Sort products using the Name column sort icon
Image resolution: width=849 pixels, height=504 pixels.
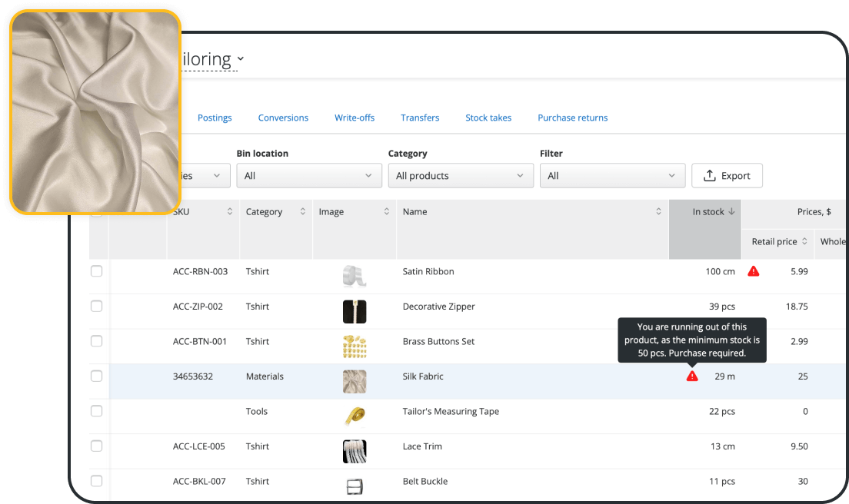tap(658, 211)
